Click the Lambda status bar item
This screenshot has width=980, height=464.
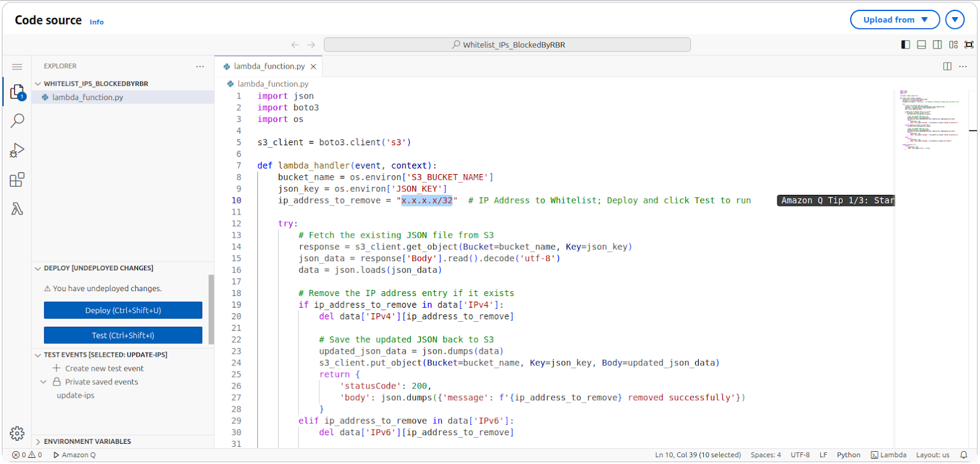click(x=889, y=455)
